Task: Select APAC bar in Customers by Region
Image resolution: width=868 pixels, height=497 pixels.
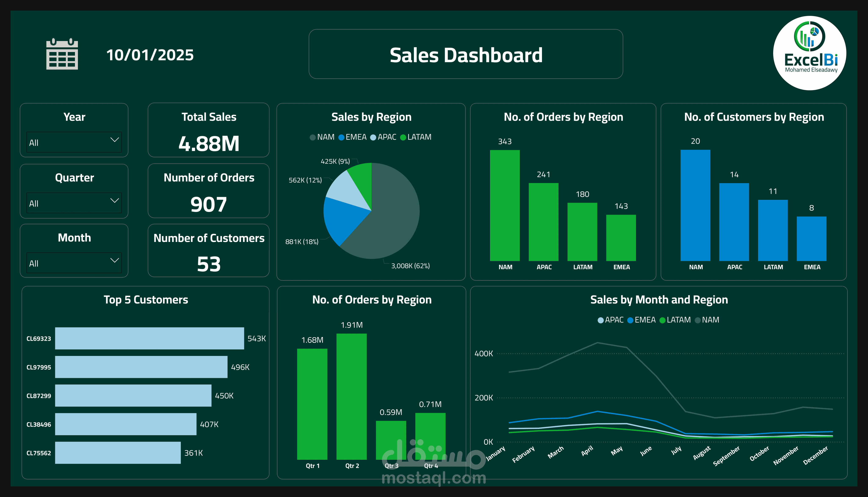Action: (734, 222)
